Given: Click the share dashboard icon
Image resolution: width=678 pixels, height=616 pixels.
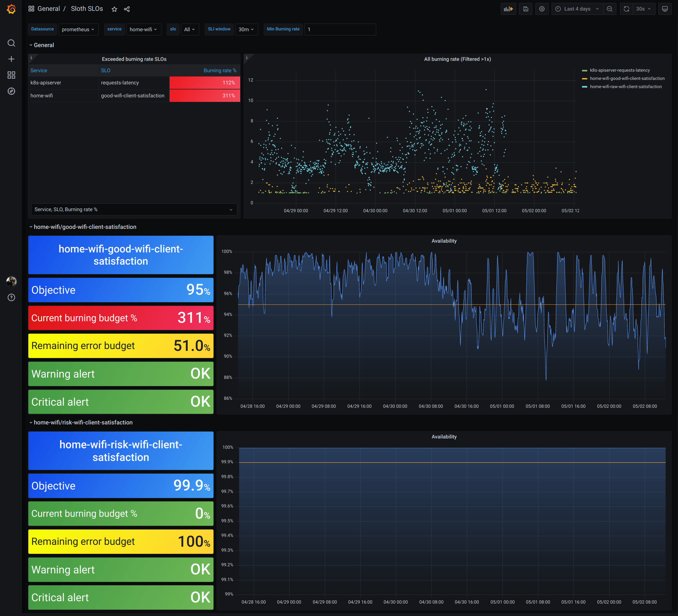Looking at the screenshot, I should (127, 9).
